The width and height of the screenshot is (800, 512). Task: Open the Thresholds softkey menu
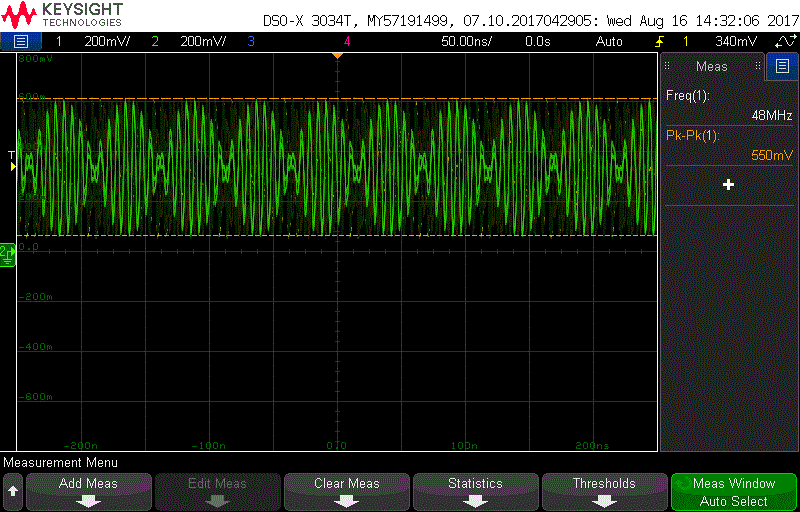pos(605,491)
